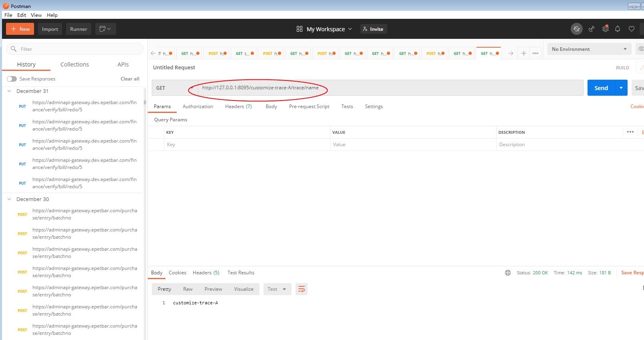Toggle the wrap lines icon
Image resolution: width=644 pixels, height=340 pixels.
pos(302,289)
